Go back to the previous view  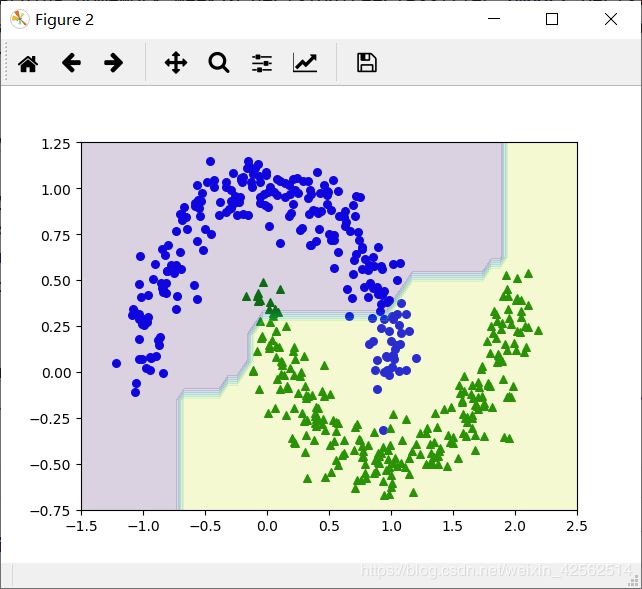click(71, 63)
